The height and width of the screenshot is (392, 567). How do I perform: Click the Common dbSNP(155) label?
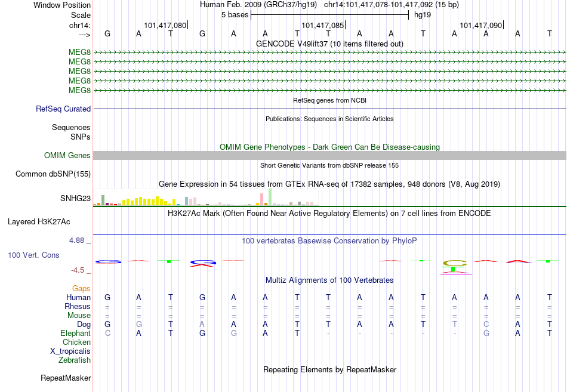[x=53, y=174]
